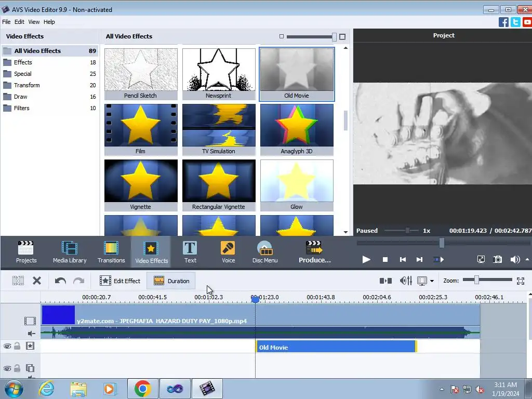
Task: Open the audio mixer icon
Action: pos(406,281)
